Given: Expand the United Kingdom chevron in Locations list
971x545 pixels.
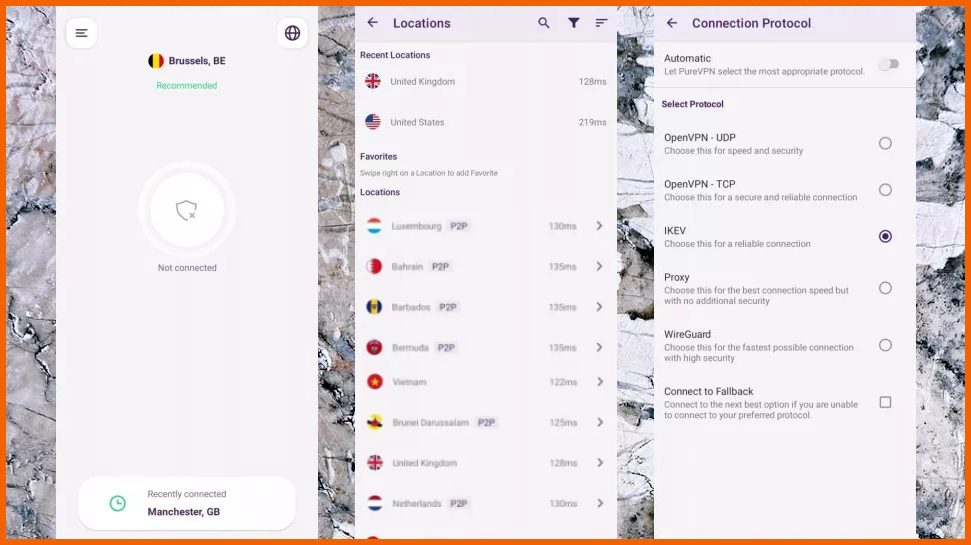Looking at the screenshot, I should pyautogui.click(x=600, y=463).
